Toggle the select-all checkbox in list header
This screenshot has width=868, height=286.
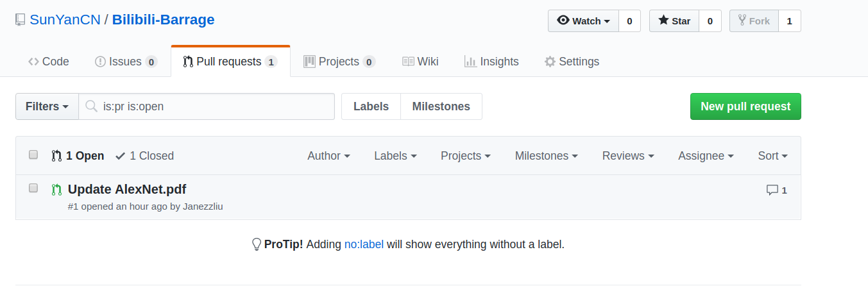(33, 155)
